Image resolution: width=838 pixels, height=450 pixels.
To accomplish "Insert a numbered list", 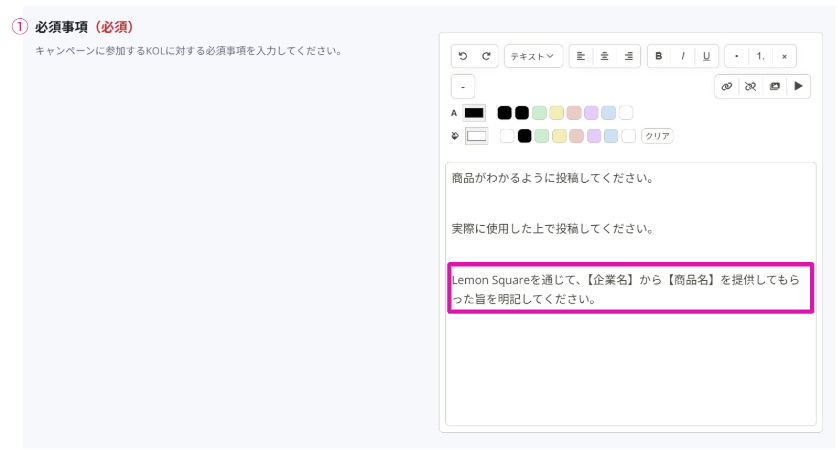I will click(x=761, y=56).
